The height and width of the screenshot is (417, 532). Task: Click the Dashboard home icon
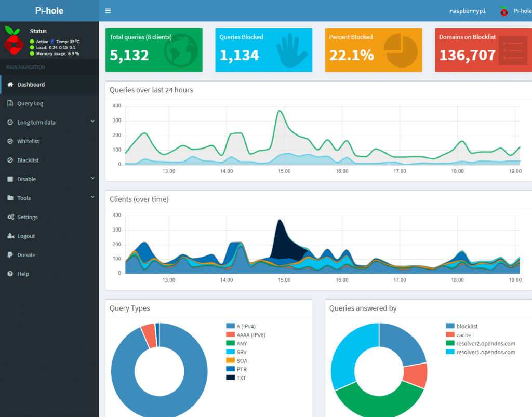point(10,85)
